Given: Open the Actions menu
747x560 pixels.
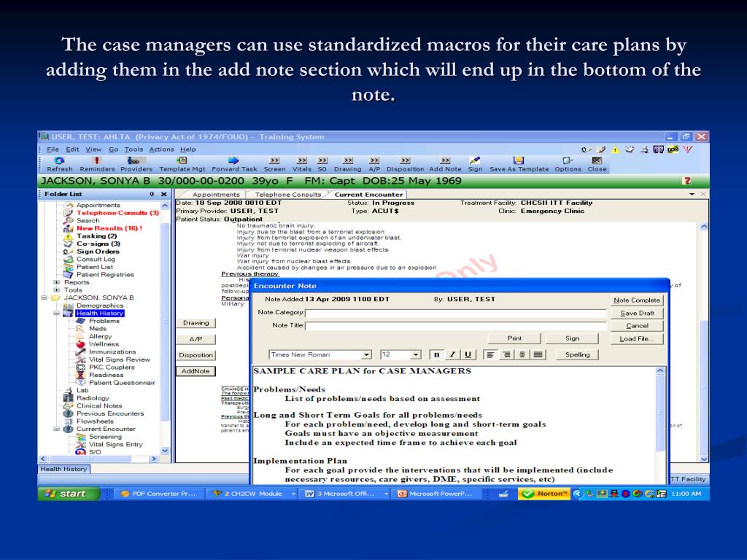Looking at the screenshot, I should [x=161, y=149].
